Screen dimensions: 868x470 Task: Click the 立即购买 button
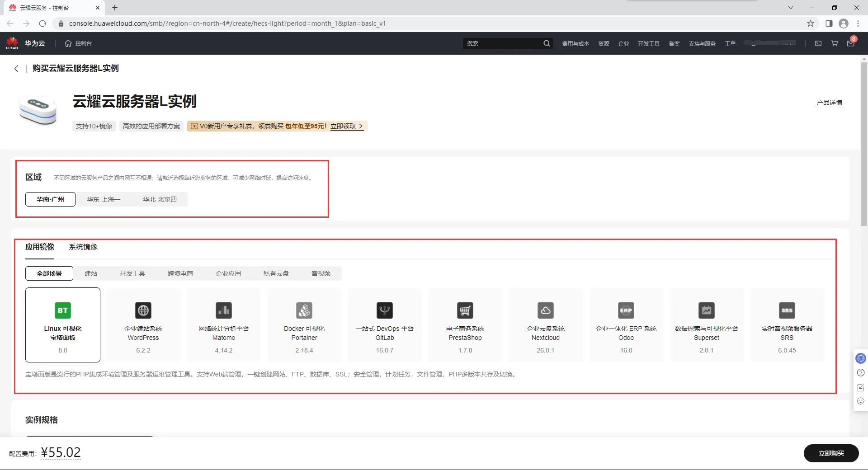(831, 453)
